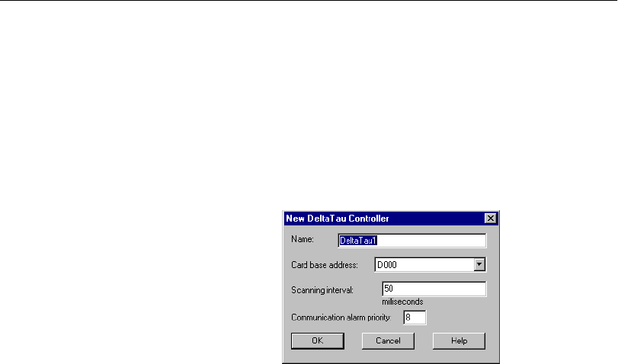Click the 'Scanning interval:' label
This screenshot has width=618, height=364.
point(322,290)
